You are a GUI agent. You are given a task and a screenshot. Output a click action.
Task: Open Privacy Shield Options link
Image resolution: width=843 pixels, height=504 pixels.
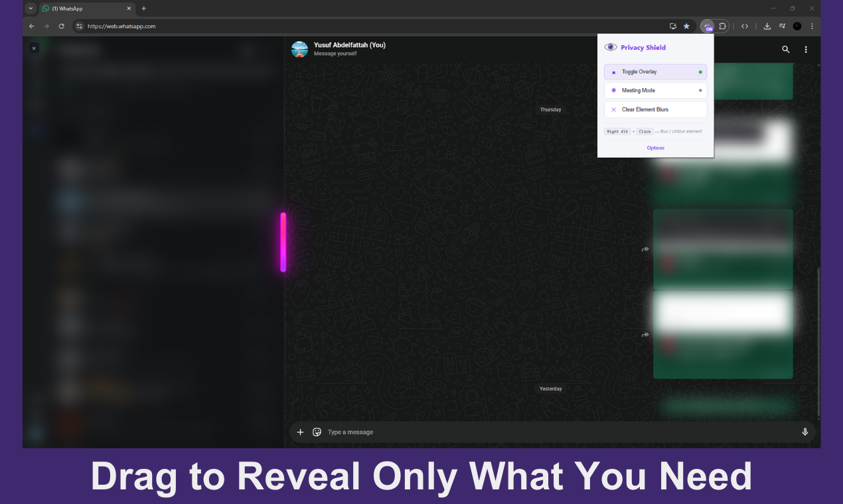[656, 148]
